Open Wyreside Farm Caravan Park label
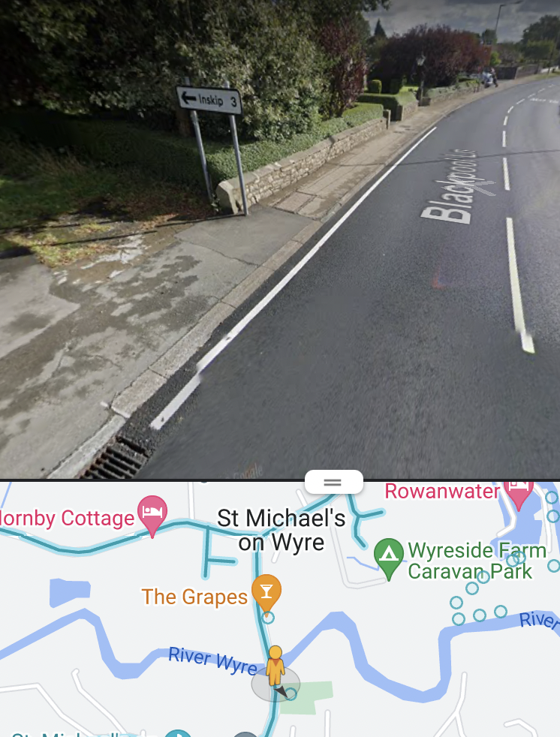 477,561
